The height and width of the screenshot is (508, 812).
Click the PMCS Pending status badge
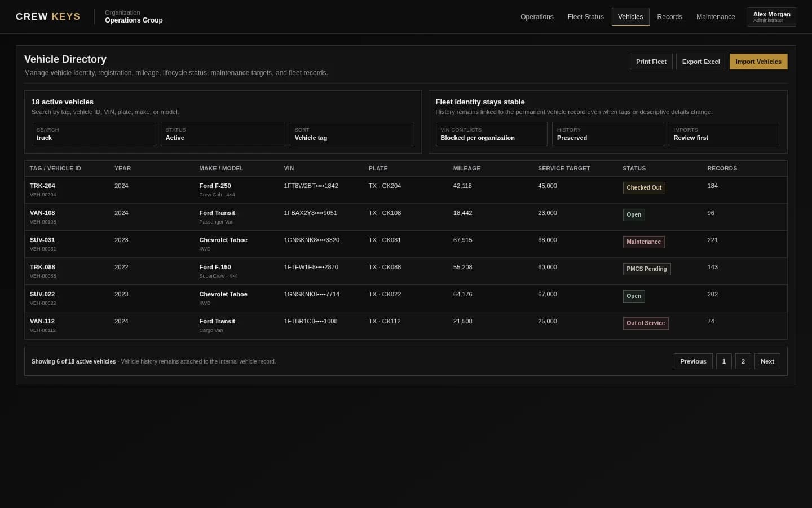click(x=646, y=269)
